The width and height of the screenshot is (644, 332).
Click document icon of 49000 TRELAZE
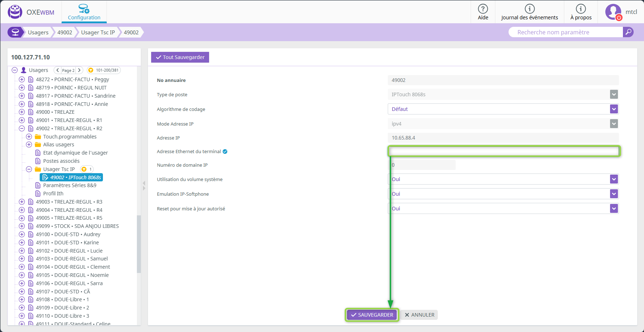(x=31, y=112)
